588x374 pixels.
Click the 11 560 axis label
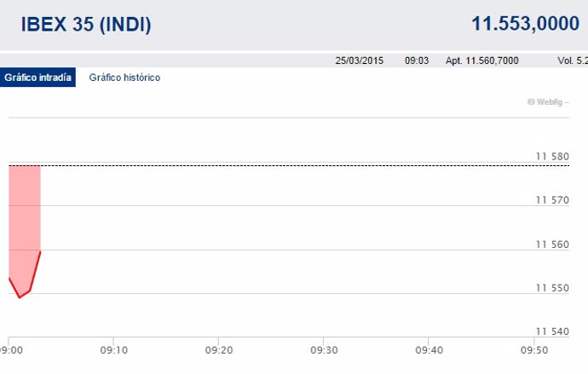point(552,245)
